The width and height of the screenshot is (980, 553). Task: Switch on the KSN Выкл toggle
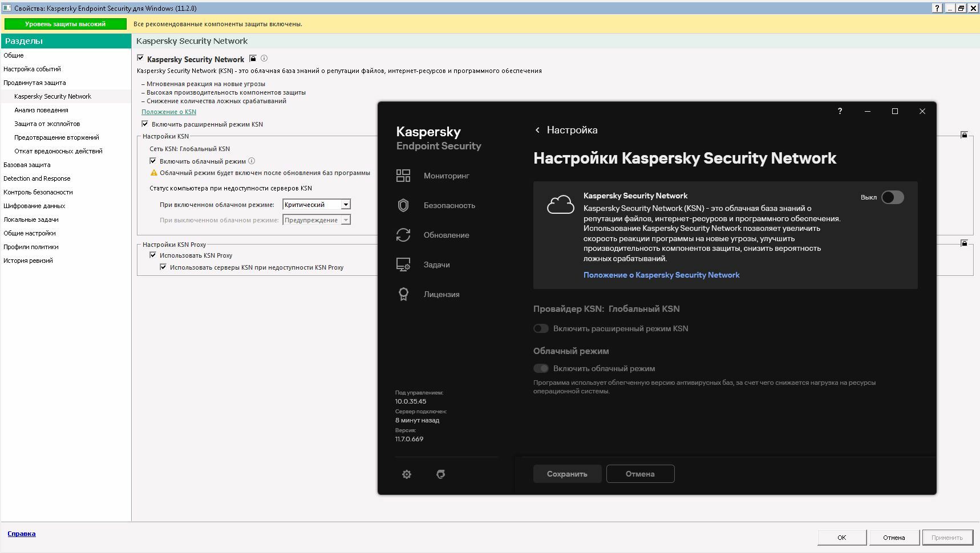click(893, 197)
